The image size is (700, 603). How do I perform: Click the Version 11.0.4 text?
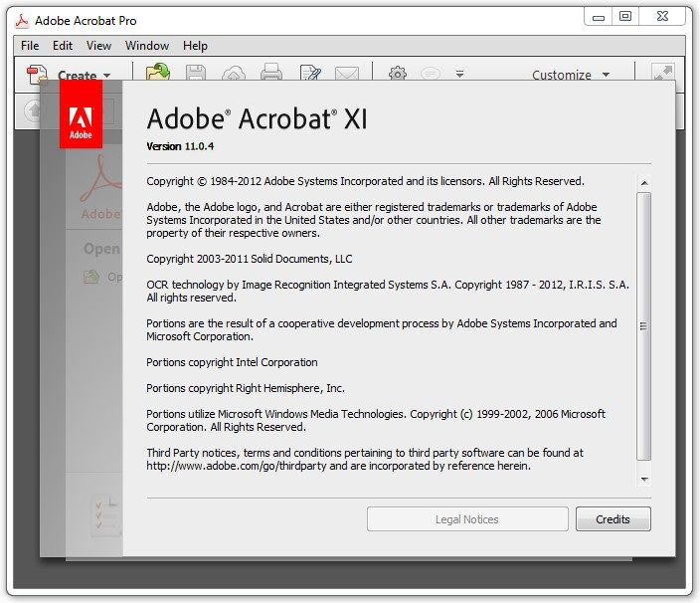tap(180, 146)
